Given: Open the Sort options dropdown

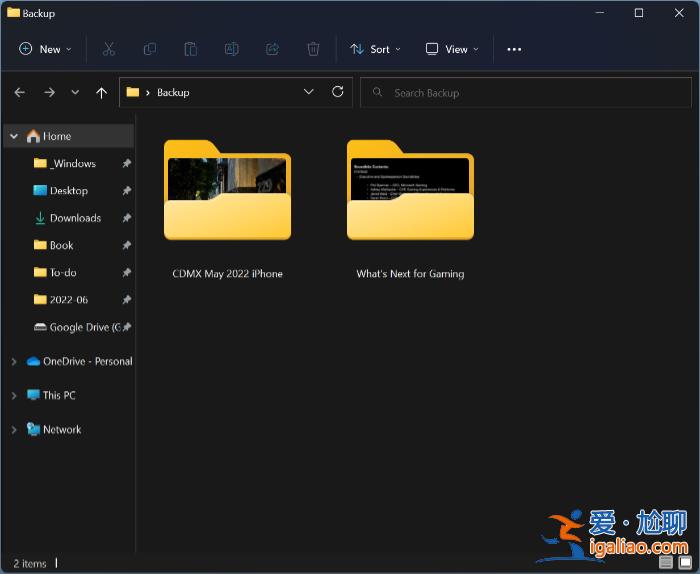Looking at the screenshot, I should [375, 49].
